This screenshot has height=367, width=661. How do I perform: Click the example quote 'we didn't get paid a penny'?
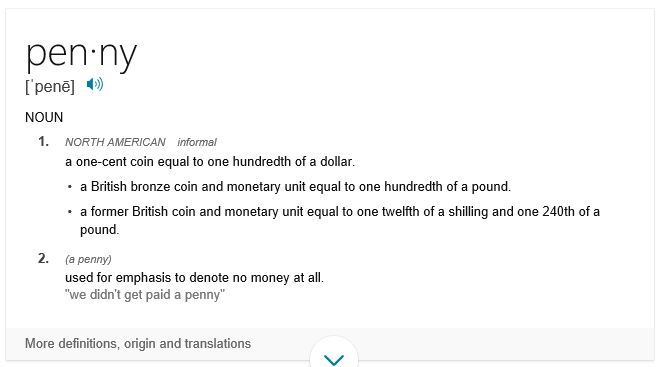tap(145, 295)
